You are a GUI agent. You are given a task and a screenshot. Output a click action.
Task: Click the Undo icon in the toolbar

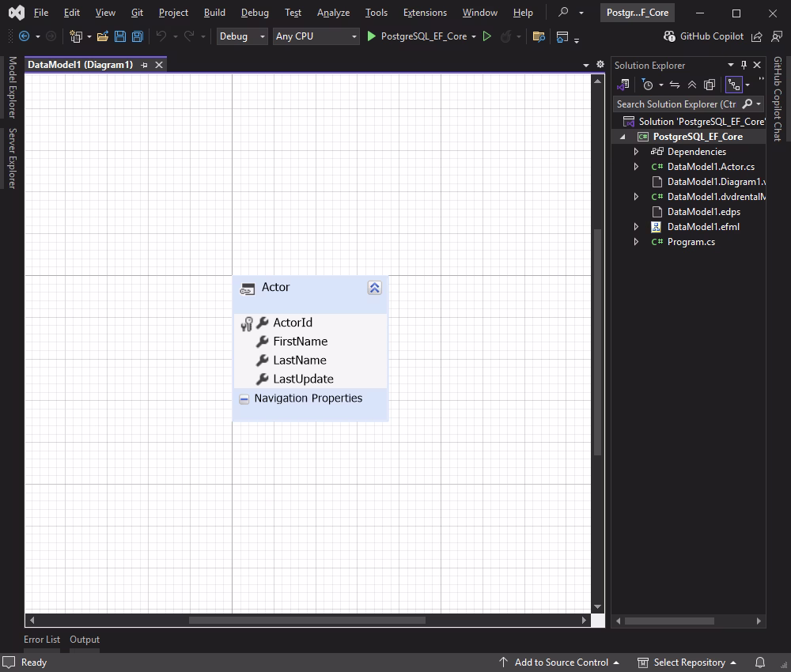coord(161,36)
